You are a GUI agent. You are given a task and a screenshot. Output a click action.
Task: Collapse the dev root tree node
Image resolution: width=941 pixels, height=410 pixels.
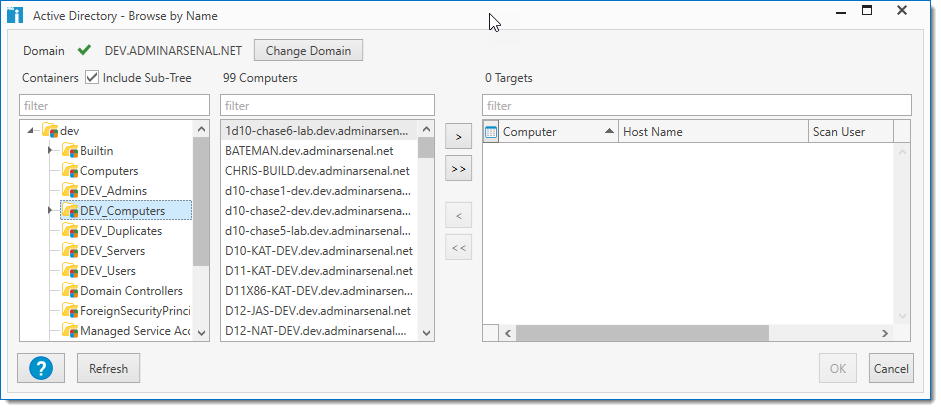[x=32, y=131]
